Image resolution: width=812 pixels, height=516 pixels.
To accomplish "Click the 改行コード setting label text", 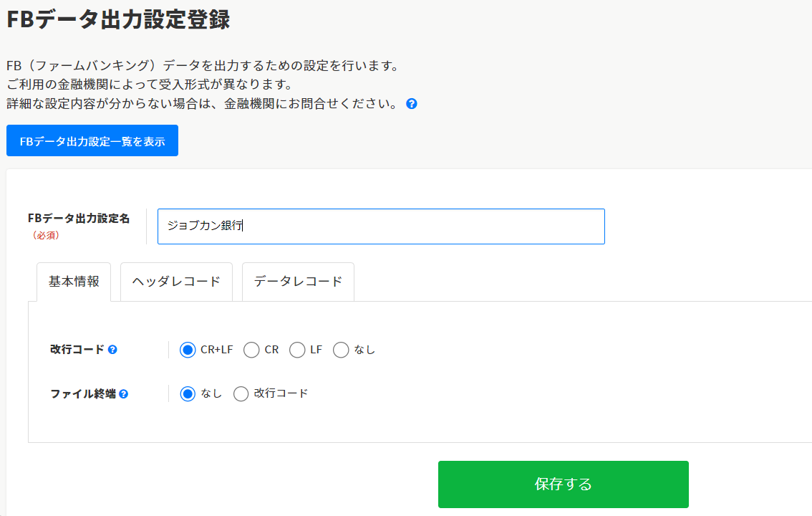I will click(x=77, y=350).
